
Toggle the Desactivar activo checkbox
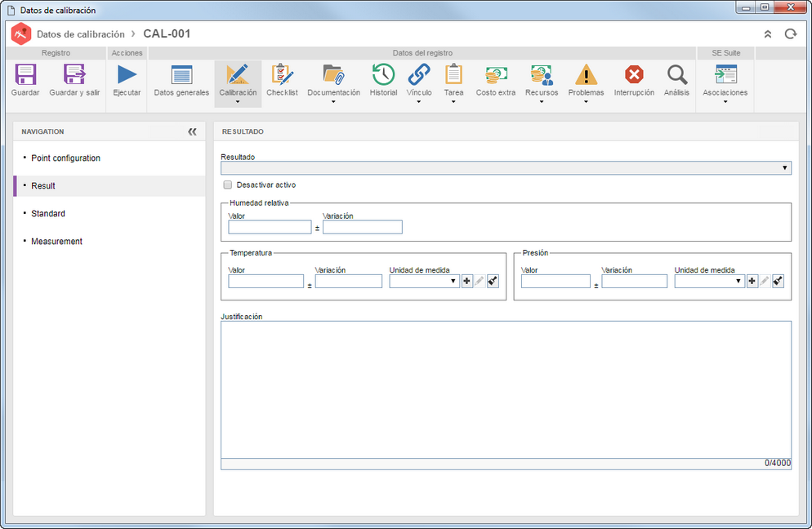(x=227, y=184)
